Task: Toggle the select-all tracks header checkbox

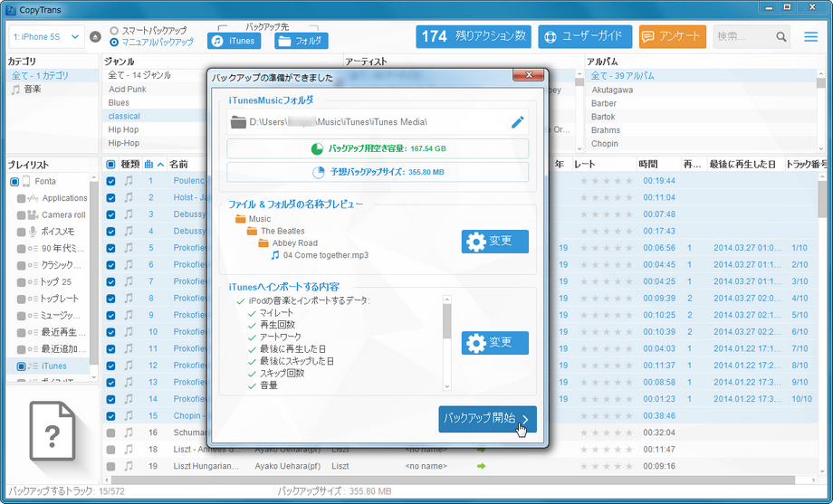Action: [x=110, y=164]
